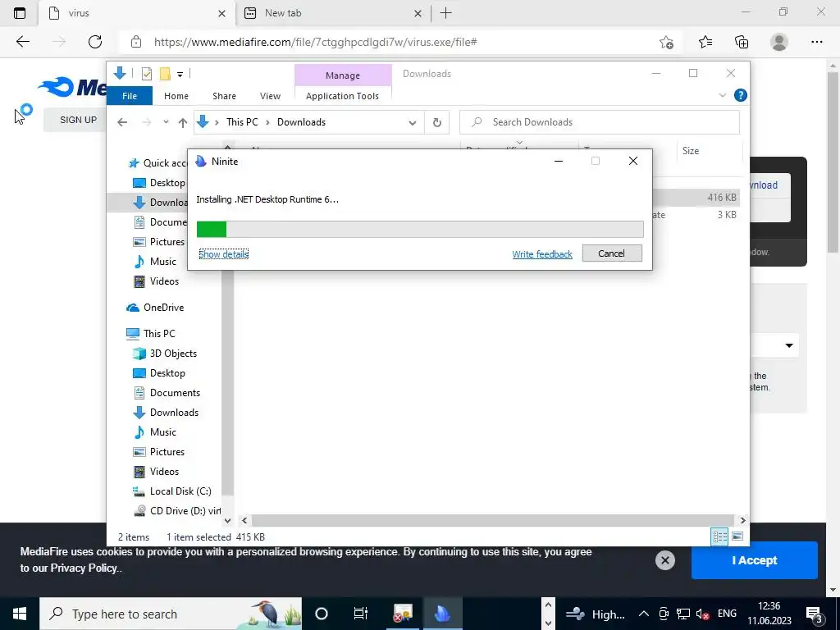Viewport: 840px width, 630px height.
Task: Open browser Collections icon
Action: point(742,42)
